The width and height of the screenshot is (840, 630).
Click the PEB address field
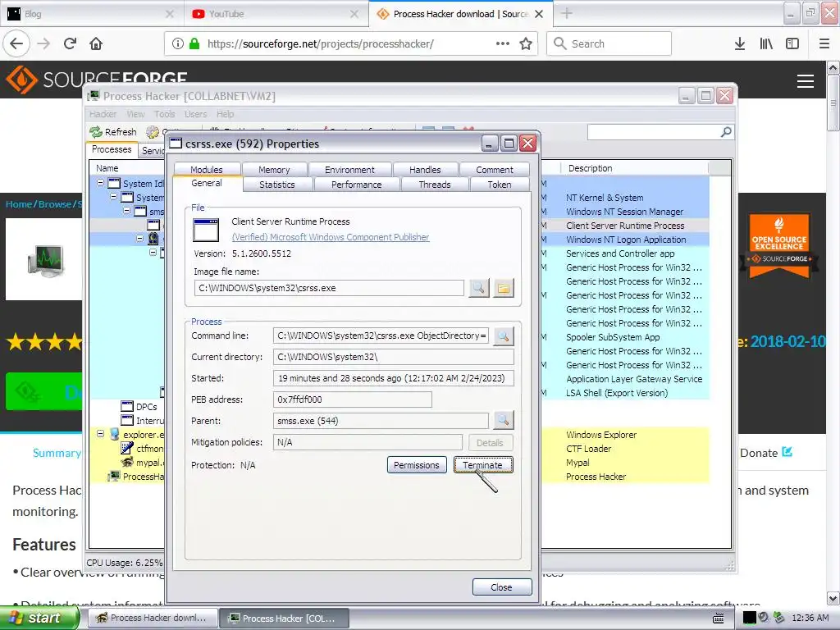(x=353, y=399)
